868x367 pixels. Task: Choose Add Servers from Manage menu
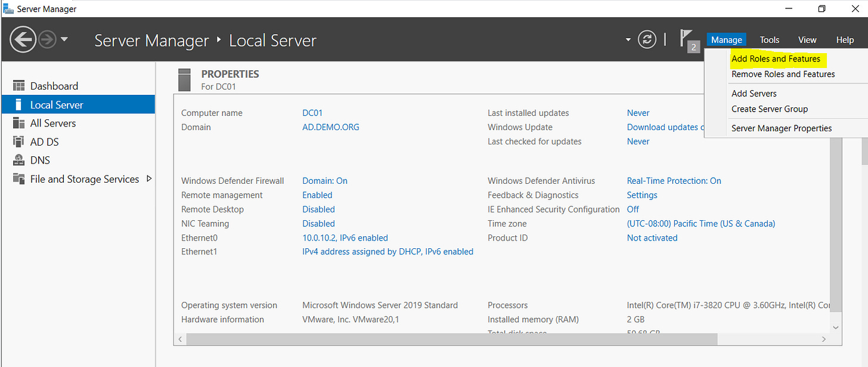pos(754,93)
